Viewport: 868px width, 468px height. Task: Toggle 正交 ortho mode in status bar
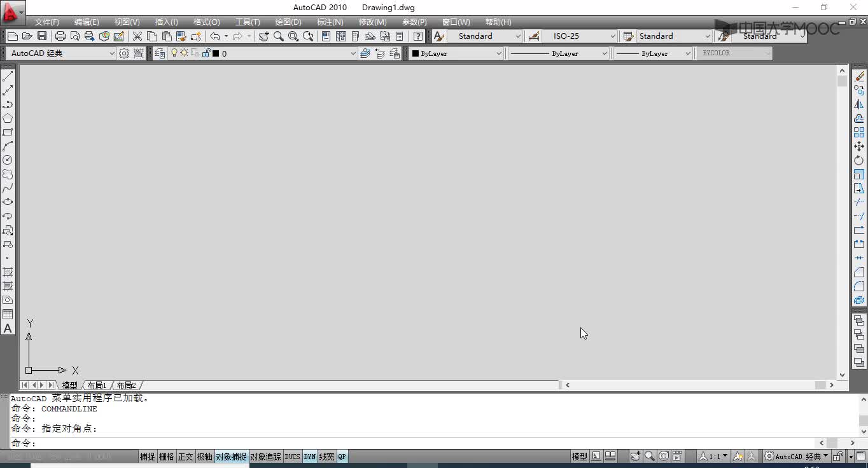185,457
